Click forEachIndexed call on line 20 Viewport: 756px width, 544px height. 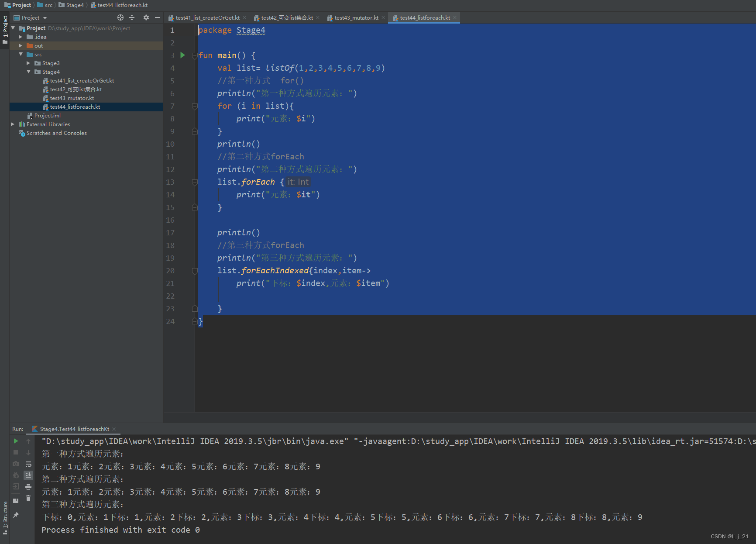275,271
